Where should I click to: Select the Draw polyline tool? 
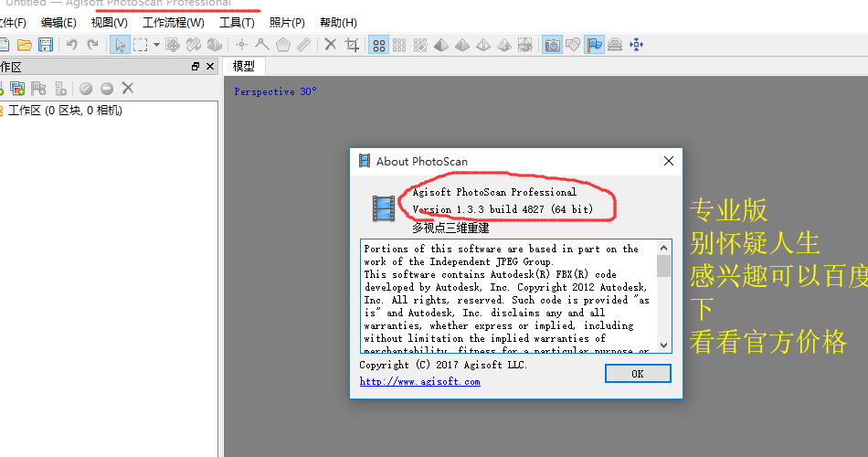262,45
